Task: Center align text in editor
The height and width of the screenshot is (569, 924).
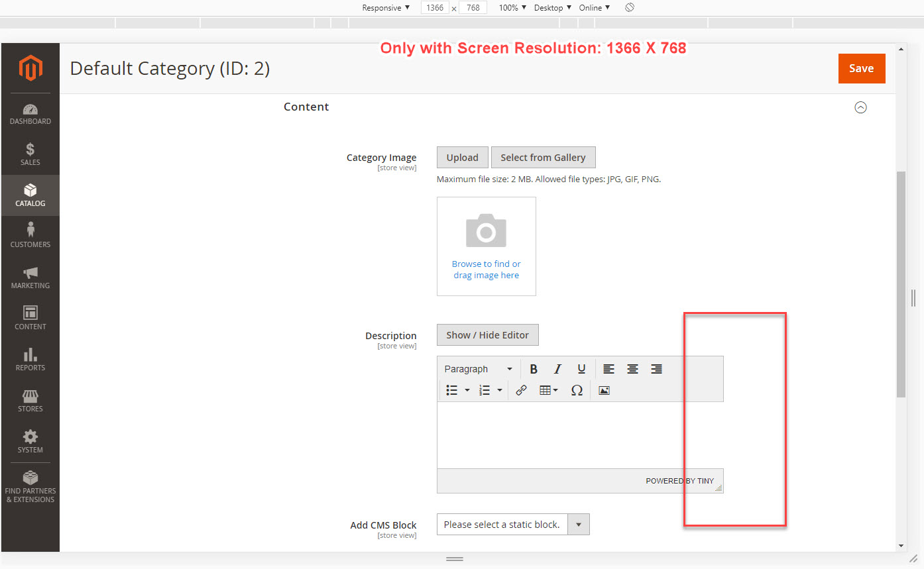Action: [x=632, y=369]
